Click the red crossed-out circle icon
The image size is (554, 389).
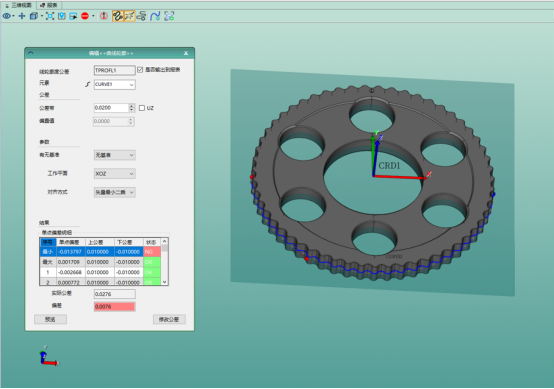pyautogui.click(x=104, y=16)
